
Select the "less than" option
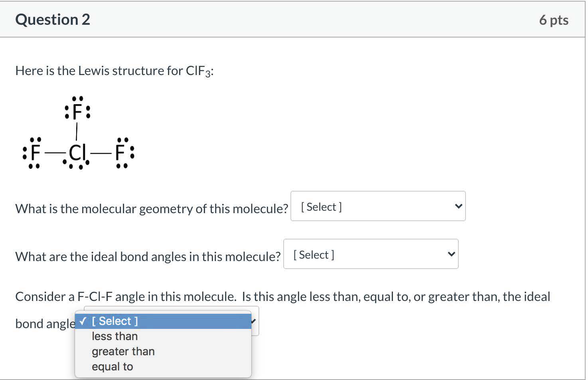pyautogui.click(x=115, y=336)
